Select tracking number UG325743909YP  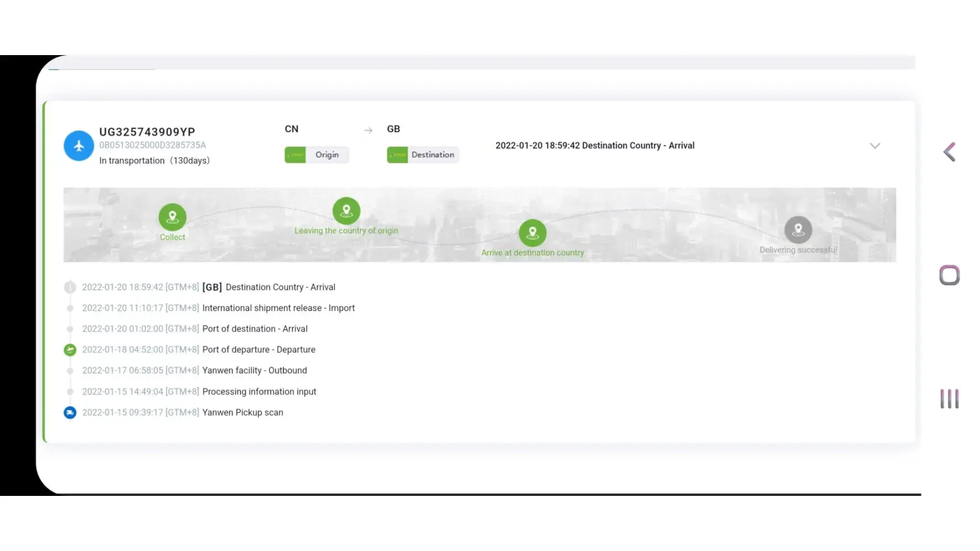pos(147,132)
